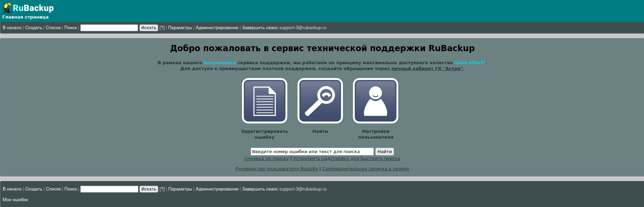Open the [?] search help in the bottom bar

pyautogui.click(x=162, y=189)
